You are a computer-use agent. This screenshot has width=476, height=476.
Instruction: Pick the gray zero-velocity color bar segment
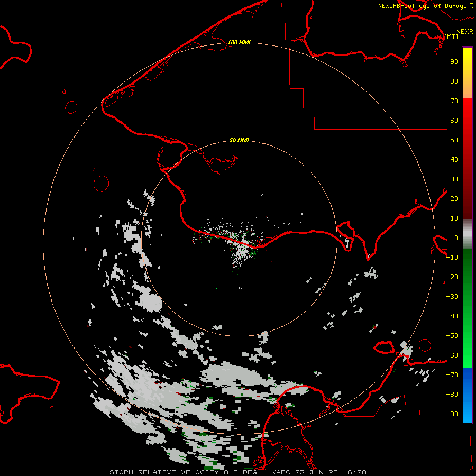coord(467,234)
